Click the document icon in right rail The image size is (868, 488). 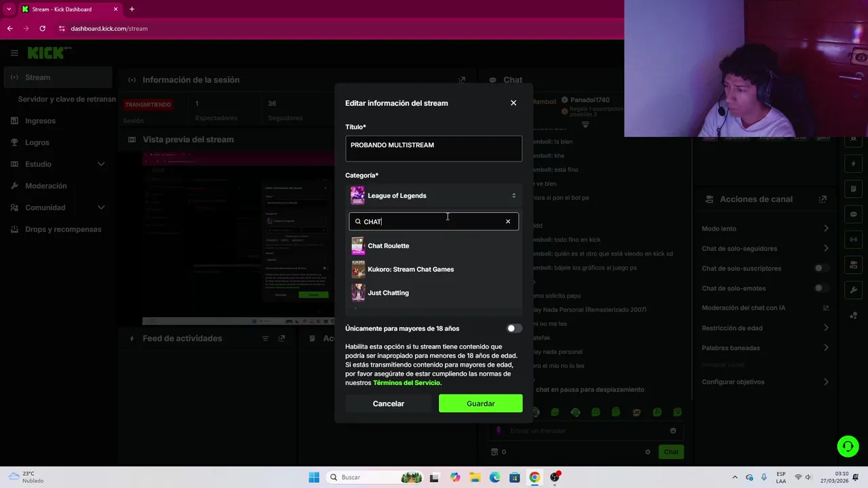pyautogui.click(x=854, y=189)
